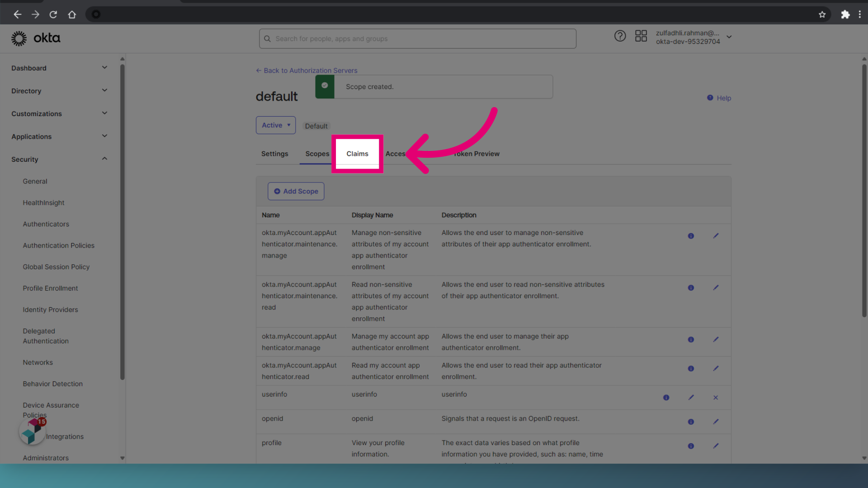
Task: Click the info icon for profile scope
Action: tap(691, 446)
